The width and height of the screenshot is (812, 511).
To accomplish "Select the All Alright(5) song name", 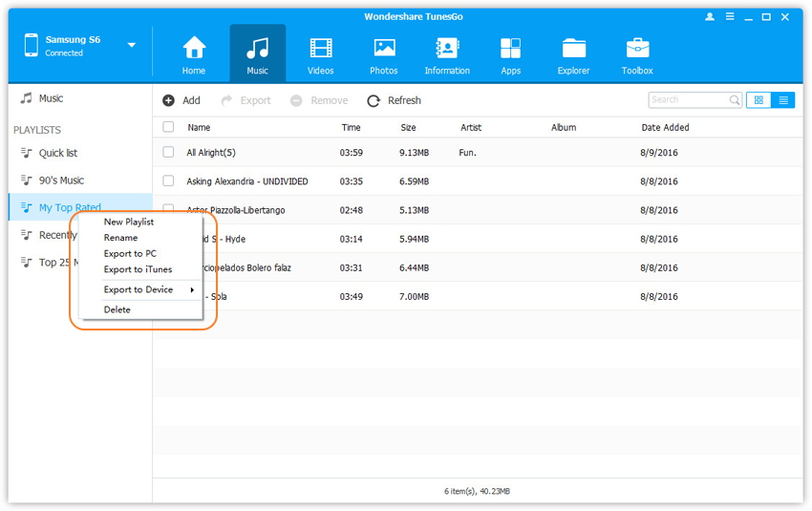I will 211,153.
